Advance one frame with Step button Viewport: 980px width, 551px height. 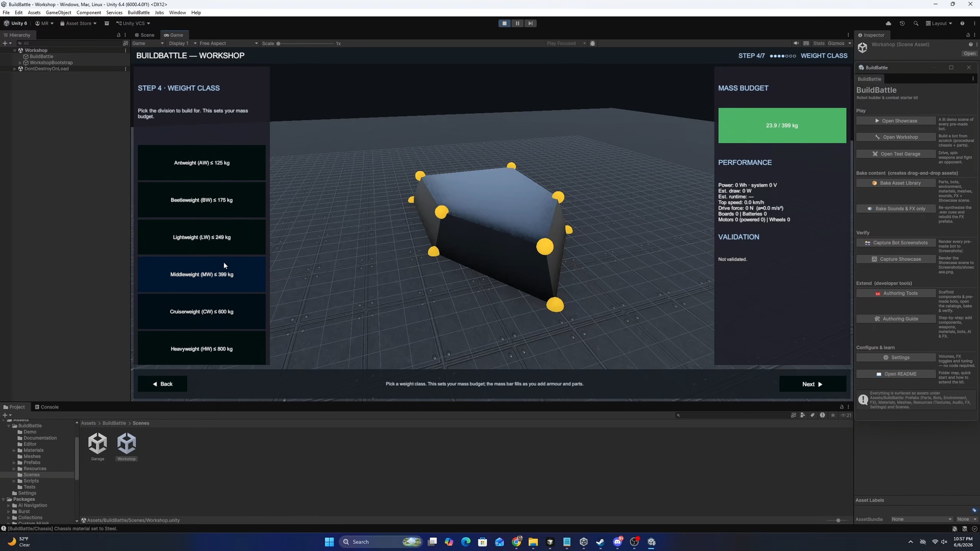(x=530, y=23)
